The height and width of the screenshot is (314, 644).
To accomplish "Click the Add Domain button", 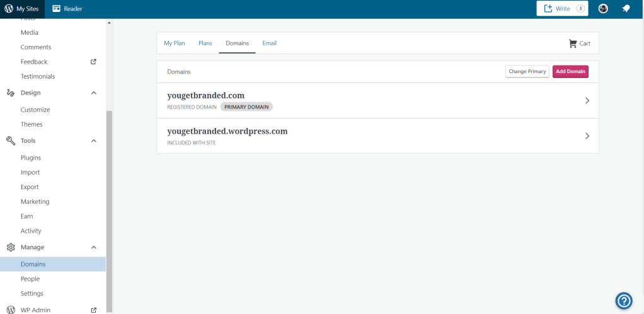I will 570,71.
